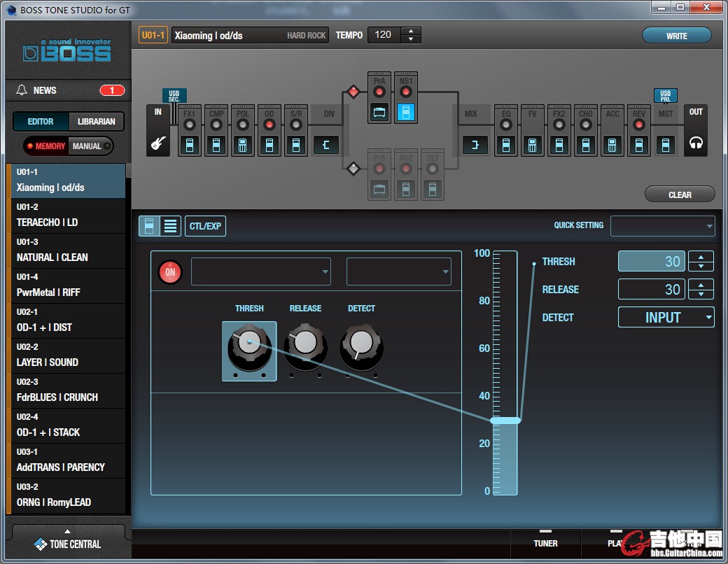
Task: Click the CLEAR button
Action: 680,195
